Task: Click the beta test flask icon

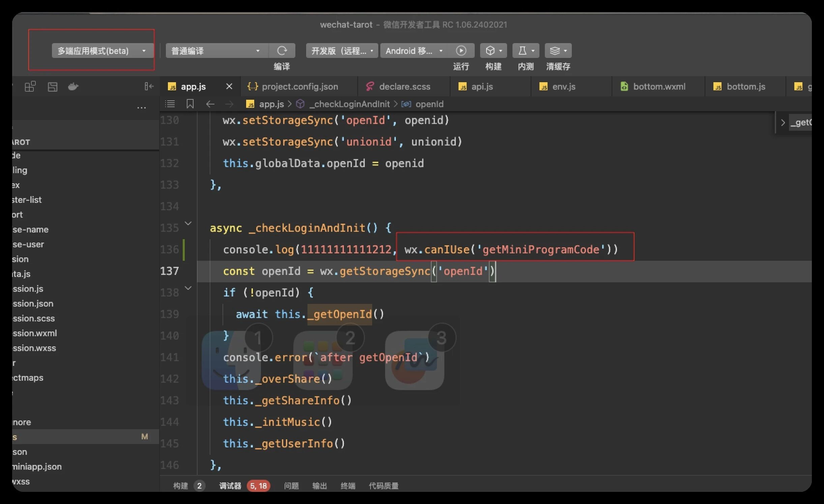Action: (522, 51)
